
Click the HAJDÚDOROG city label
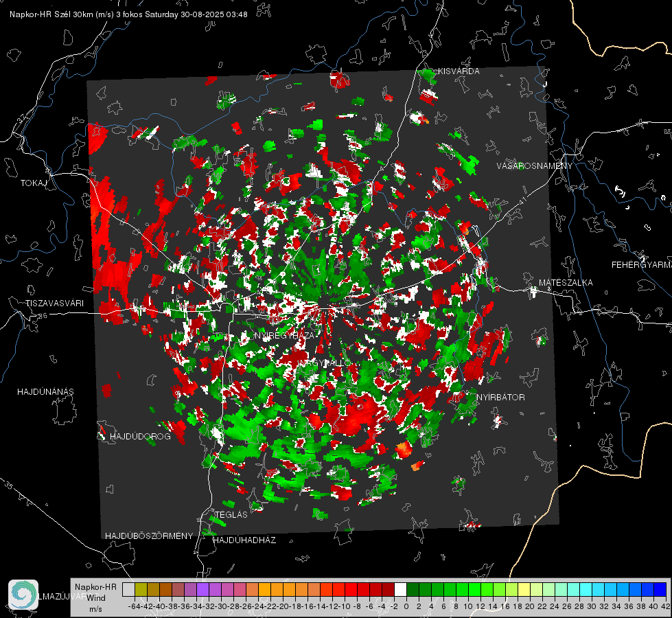tap(140, 436)
